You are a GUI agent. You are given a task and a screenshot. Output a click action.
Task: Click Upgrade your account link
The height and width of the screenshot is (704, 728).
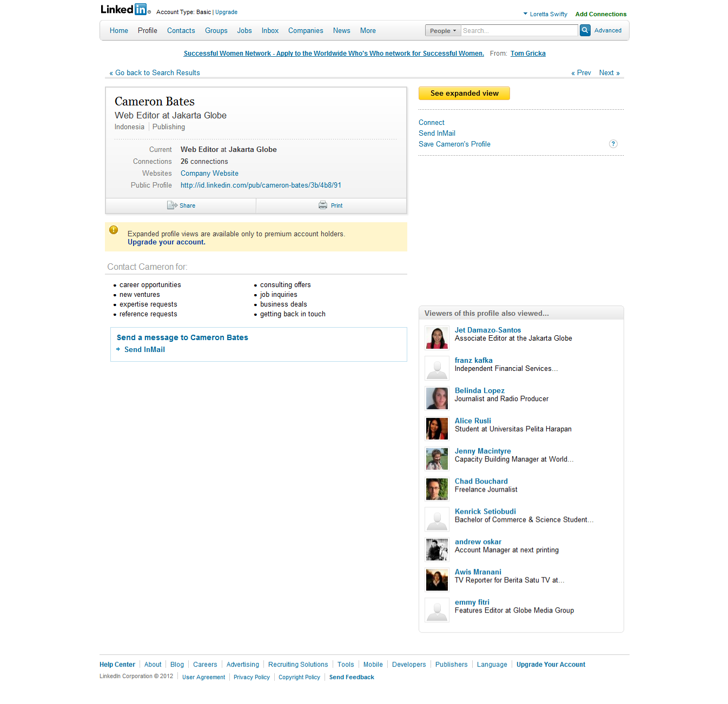(x=167, y=242)
